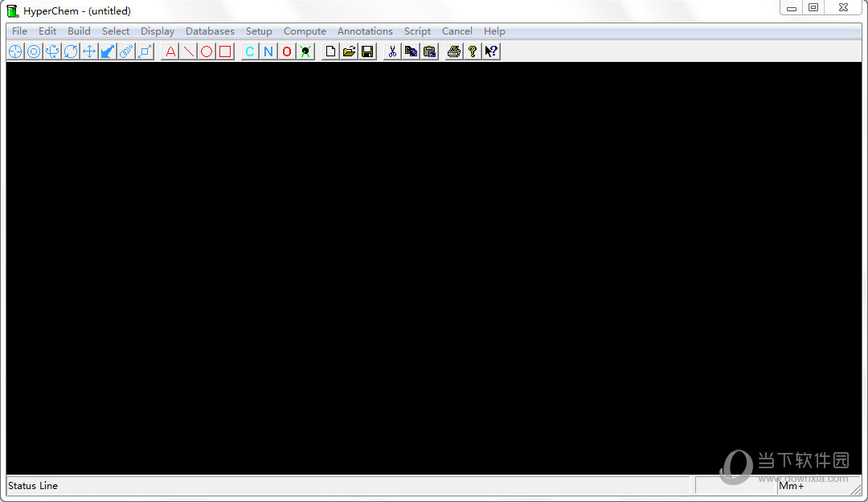Click the Status Line text
Viewport: 868px width, 502px height.
pyautogui.click(x=33, y=486)
